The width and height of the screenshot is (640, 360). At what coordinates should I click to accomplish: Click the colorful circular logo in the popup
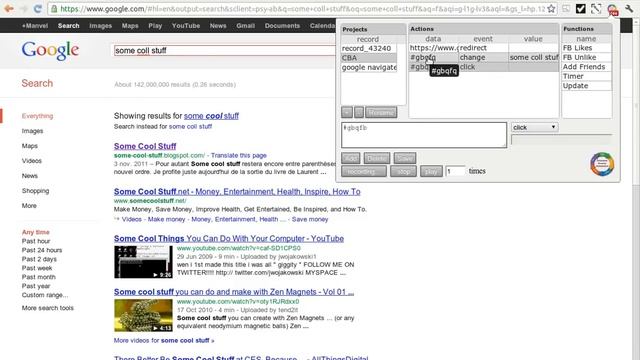tap(602, 164)
